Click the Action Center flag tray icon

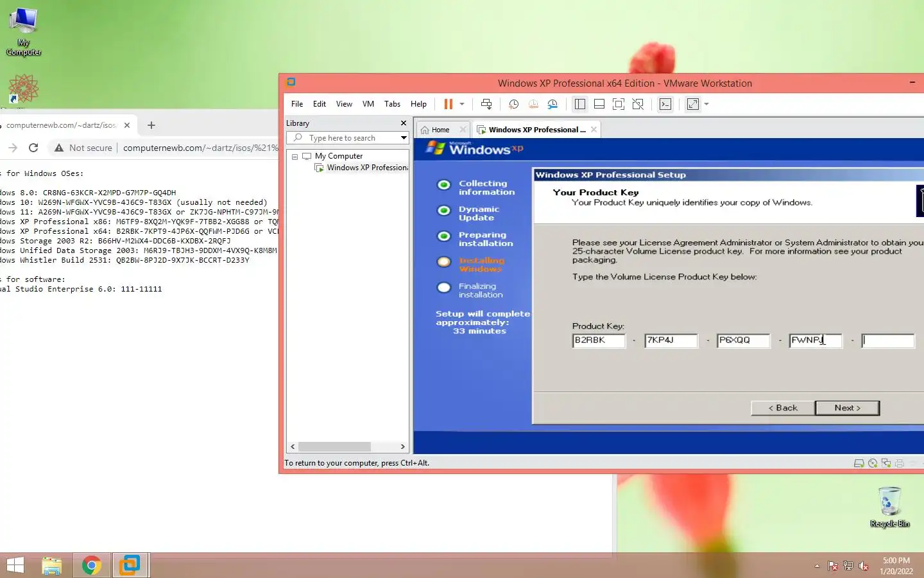pyautogui.click(x=832, y=566)
